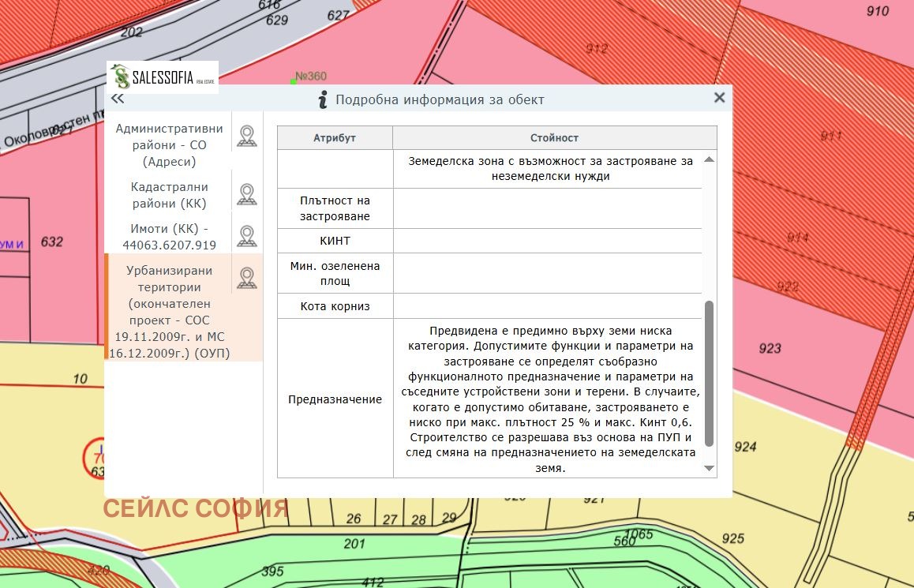Click map pin beside Урбанизирани територии
The height and width of the screenshot is (588, 914).
pyautogui.click(x=247, y=278)
